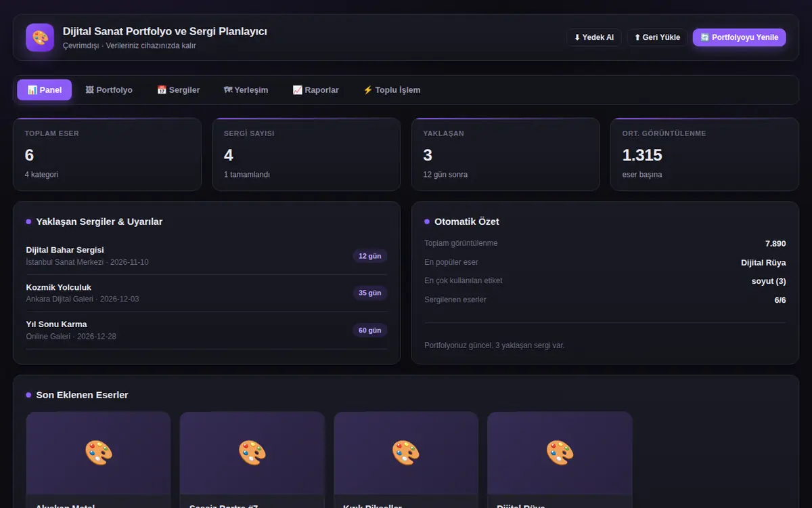Click the Otomatik Özet heading

467,221
